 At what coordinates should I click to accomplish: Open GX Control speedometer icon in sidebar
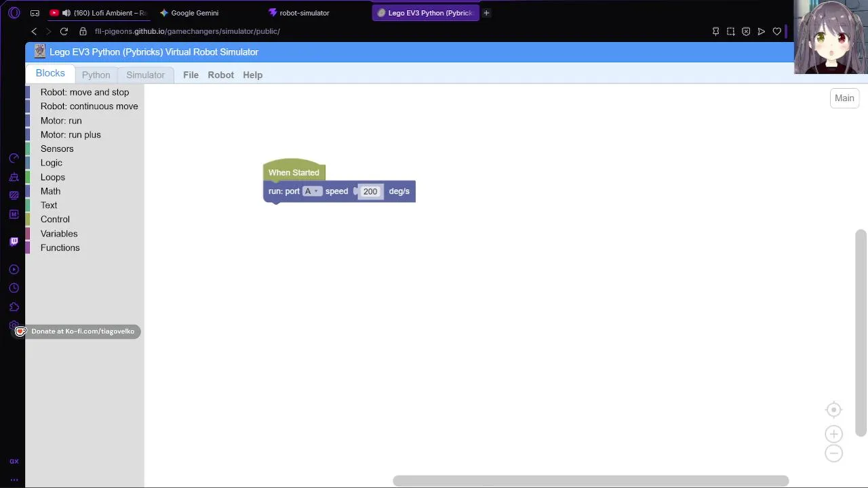click(x=14, y=158)
